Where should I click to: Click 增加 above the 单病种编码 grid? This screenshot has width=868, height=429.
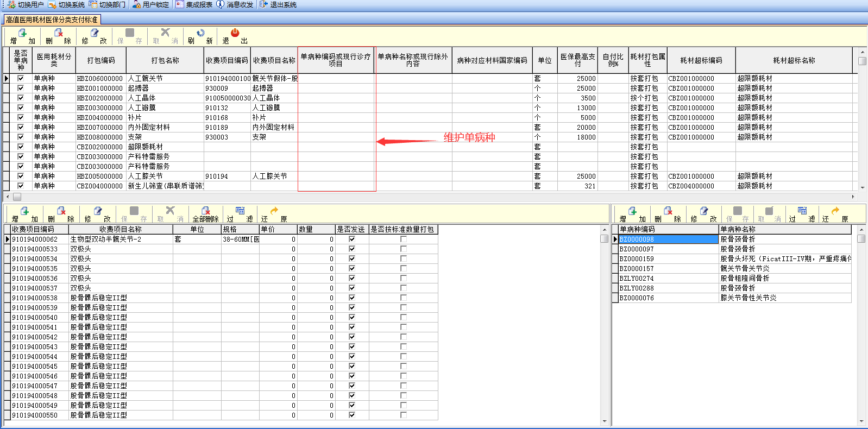click(632, 214)
